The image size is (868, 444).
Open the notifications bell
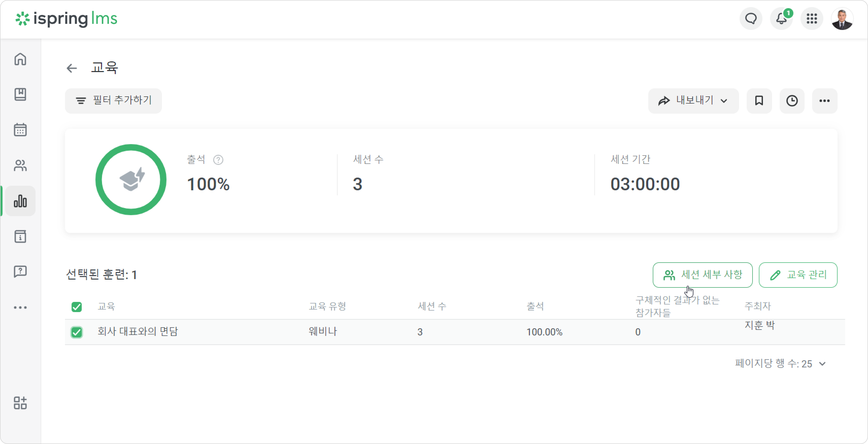[781, 19]
